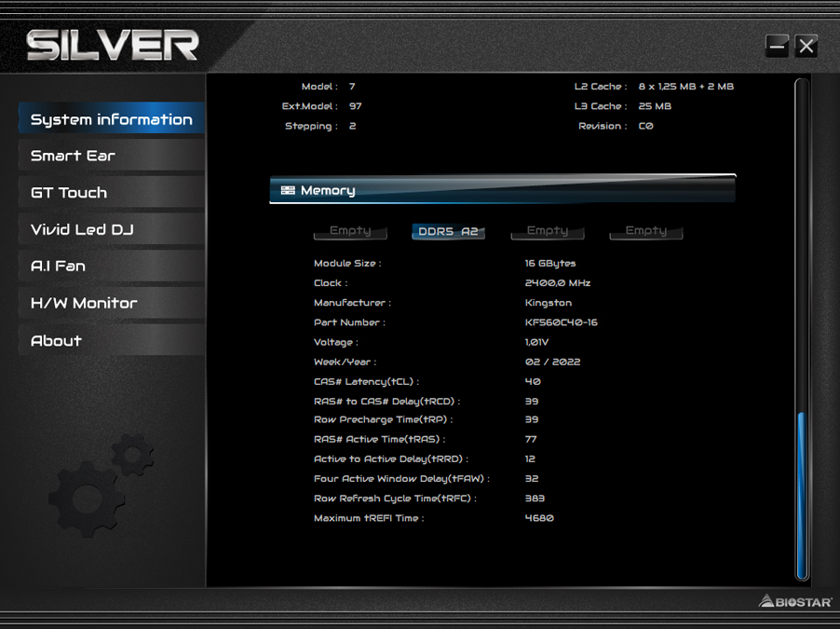Viewport: 840px width, 629px height.
Task: Open Vivid Led DJ lighting page
Action: pos(112,229)
